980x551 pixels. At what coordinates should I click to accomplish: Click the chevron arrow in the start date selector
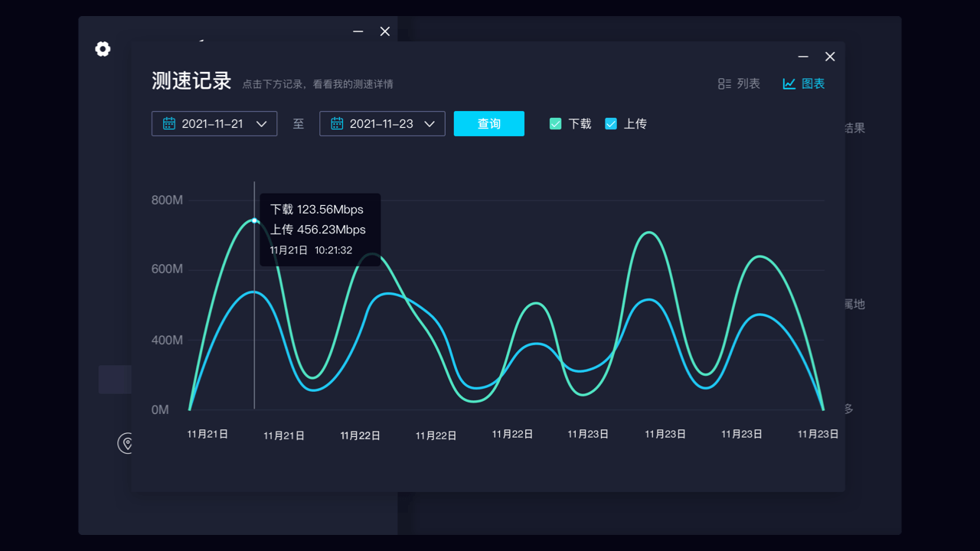(x=261, y=123)
